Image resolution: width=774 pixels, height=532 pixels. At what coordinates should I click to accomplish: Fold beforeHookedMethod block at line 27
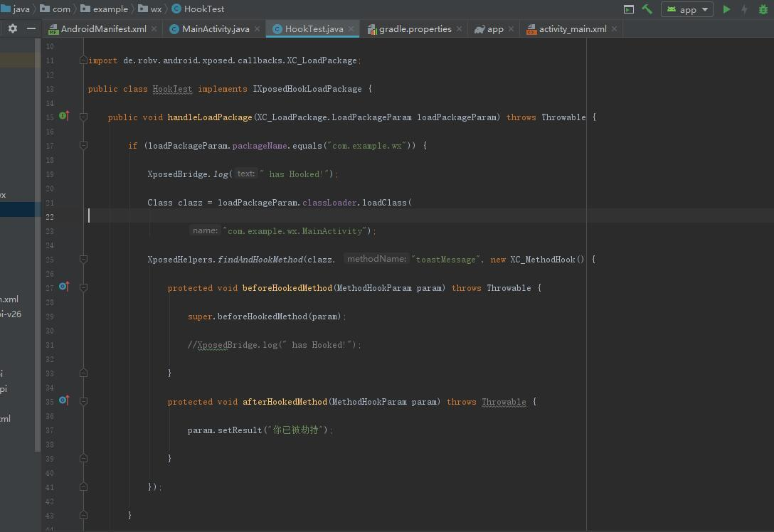tap(83, 287)
